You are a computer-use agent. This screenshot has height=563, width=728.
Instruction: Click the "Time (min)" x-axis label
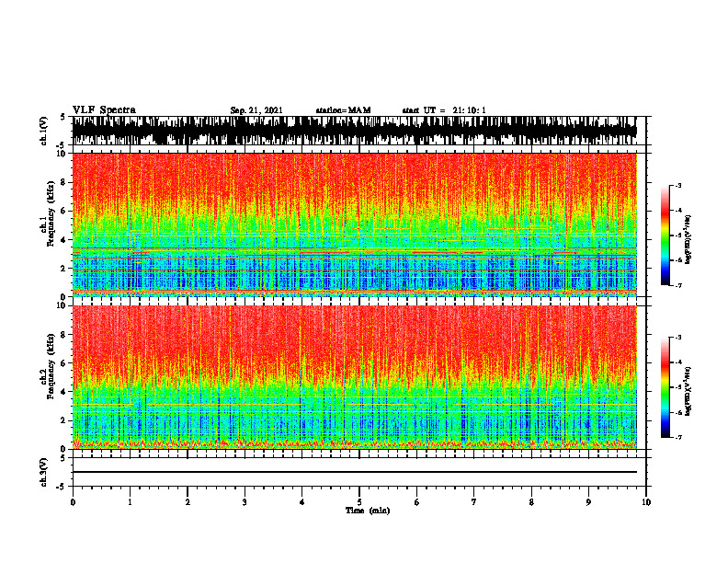pyautogui.click(x=368, y=511)
